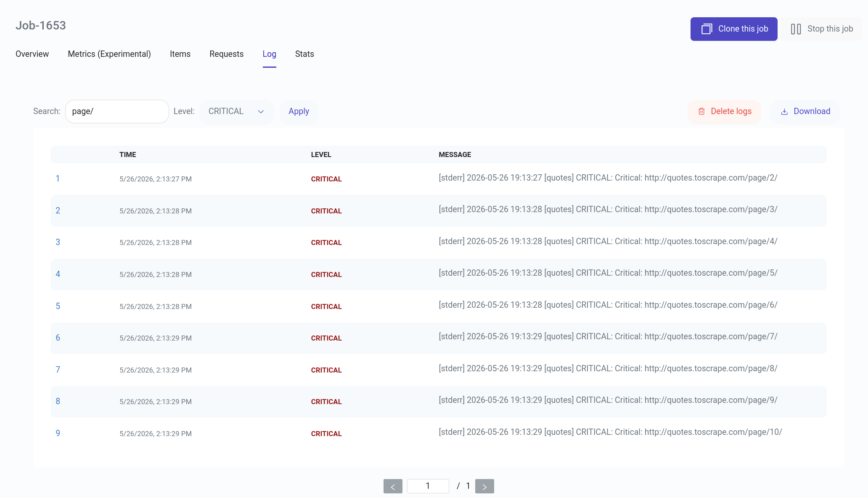Click the total pages value after the slash
Viewport: 868px width, 498px height.
pos(468,486)
